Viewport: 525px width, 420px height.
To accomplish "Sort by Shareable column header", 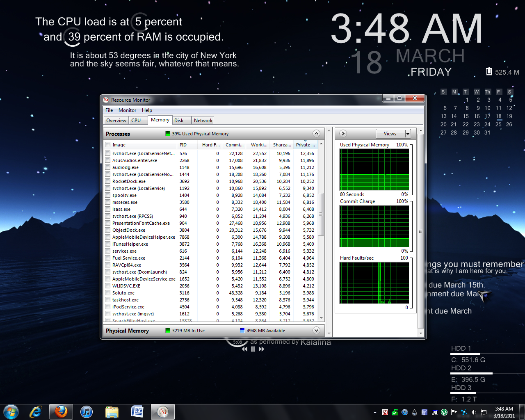I will (x=282, y=145).
